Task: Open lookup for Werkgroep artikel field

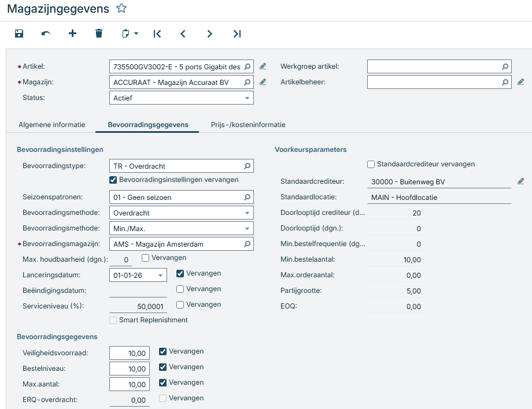Action: tap(505, 66)
